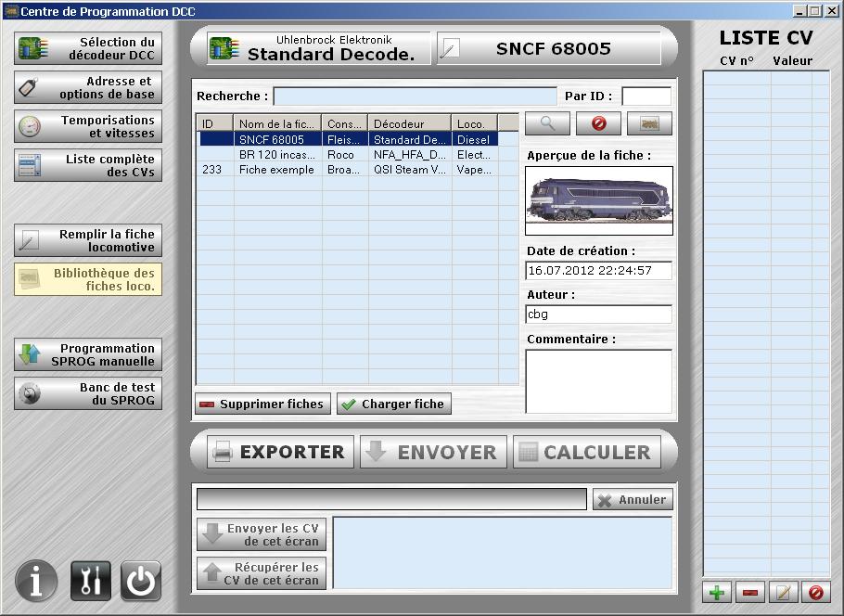Sort by ID column header
Image resolution: width=844 pixels, height=616 pixels.
[x=215, y=123]
